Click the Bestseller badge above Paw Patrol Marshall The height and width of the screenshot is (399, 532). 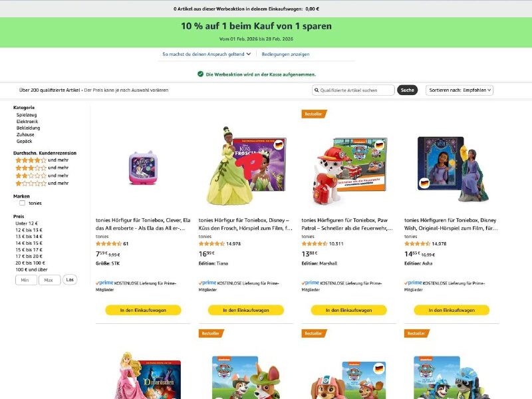click(314, 114)
